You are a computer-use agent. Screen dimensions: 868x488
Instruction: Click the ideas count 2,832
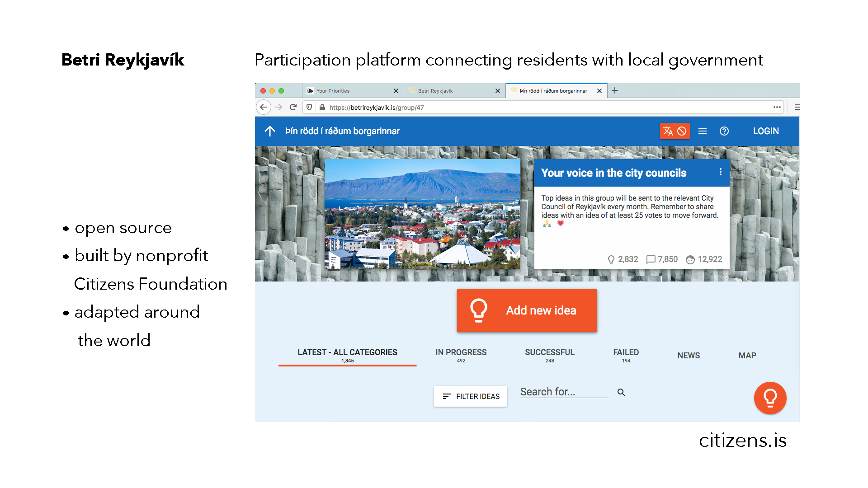623,259
